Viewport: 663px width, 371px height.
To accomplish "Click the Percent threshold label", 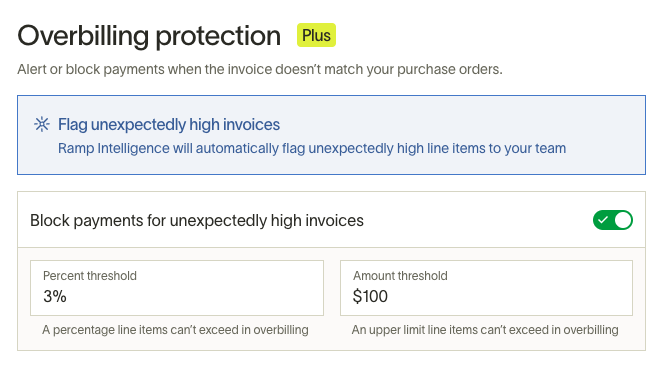I will coord(90,276).
